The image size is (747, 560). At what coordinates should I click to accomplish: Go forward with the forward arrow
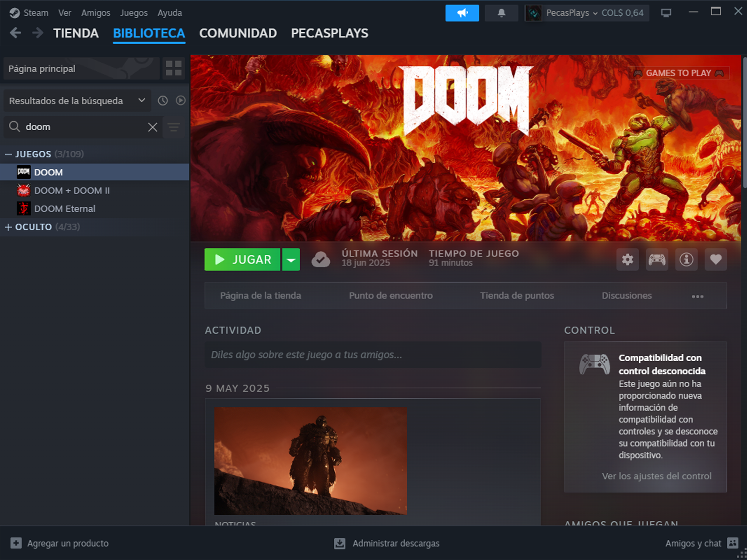point(38,33)
